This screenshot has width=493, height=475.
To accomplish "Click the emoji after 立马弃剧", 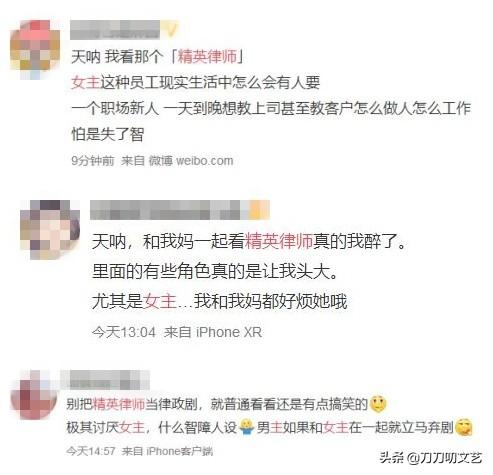I will pos(464,427).
